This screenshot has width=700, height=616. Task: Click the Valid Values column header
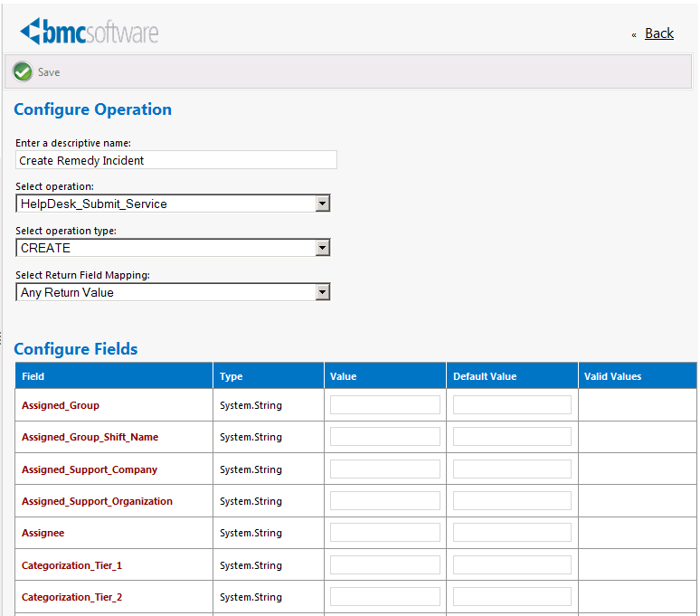tap(612, 376)
